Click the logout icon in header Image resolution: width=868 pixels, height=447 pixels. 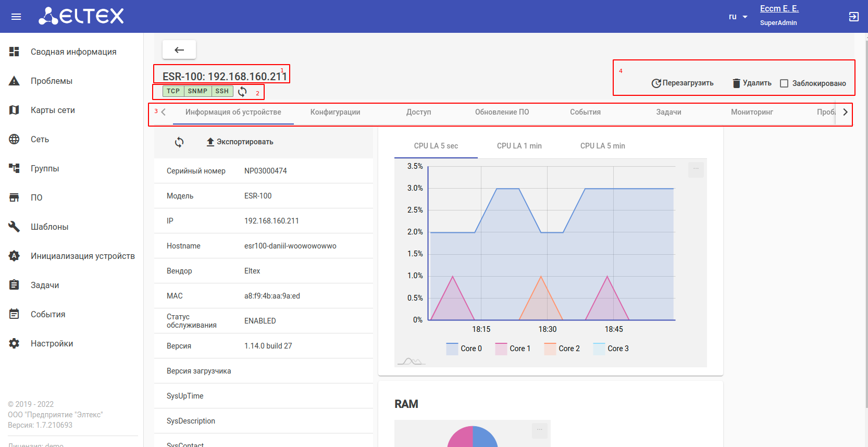[x=853, y=17]
